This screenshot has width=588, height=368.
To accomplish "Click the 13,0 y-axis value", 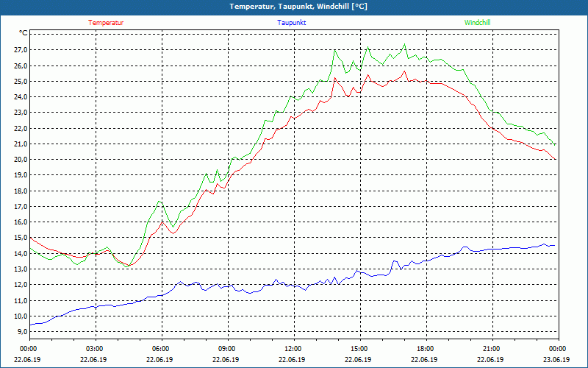I will click(x=21, y=269).
